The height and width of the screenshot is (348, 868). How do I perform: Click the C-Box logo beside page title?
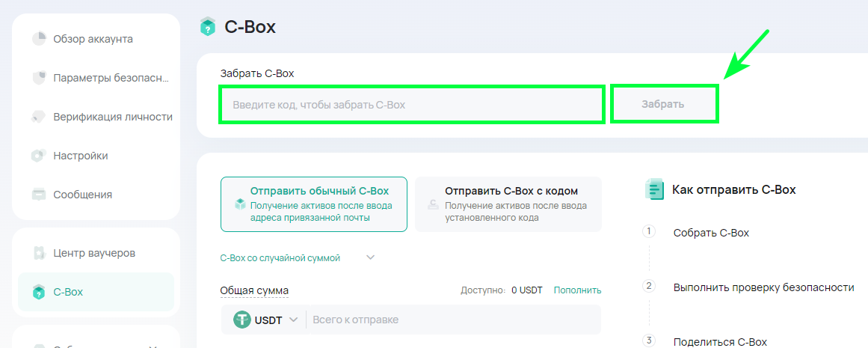[x=207, y=27]
